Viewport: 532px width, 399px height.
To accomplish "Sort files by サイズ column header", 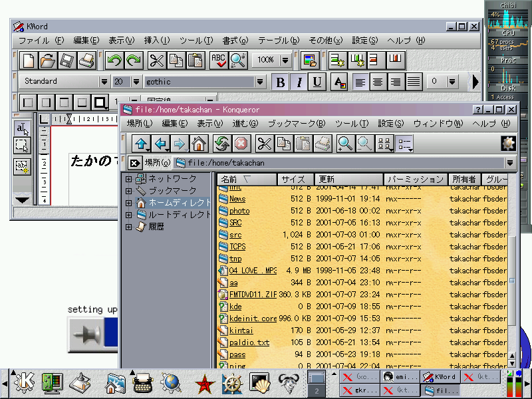I will pos(296,179).
